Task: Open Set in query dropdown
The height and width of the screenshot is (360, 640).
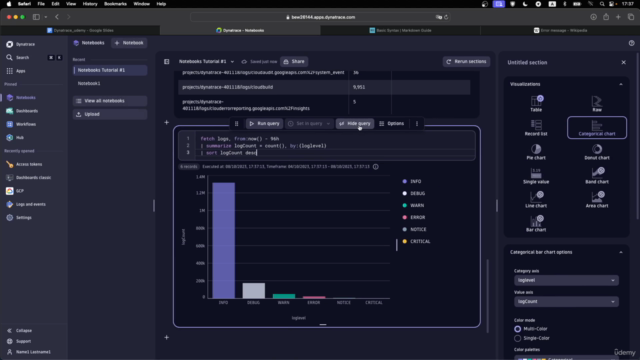Action: pyautogui.click(x=309, y=124)
